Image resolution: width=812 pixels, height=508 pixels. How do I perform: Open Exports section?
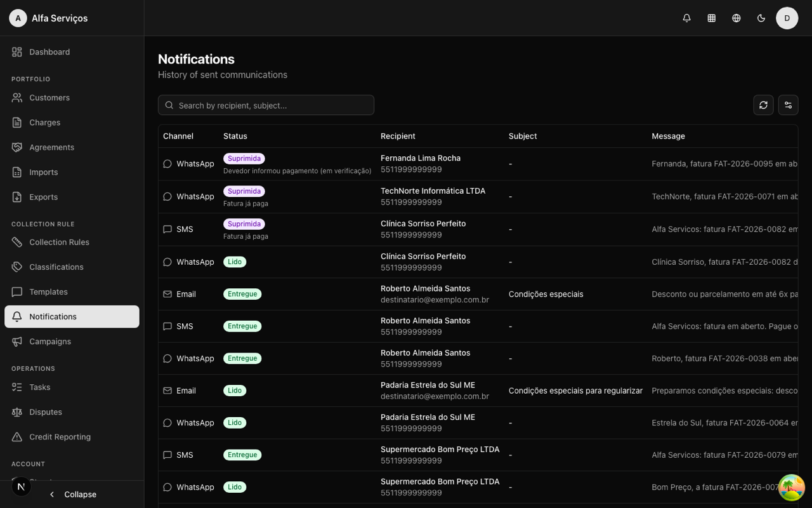click(x=72, y=197)
